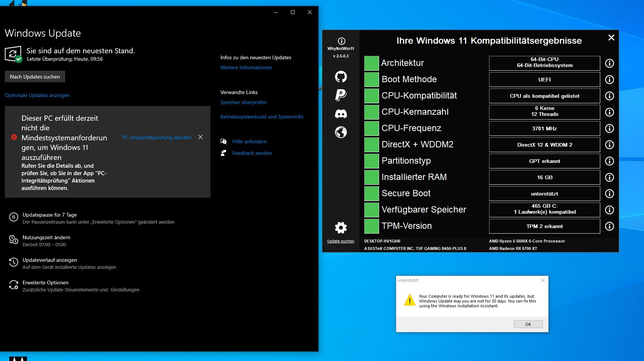The width and height of the screenshot is (644, 361).
Task: Open Speicher überprüfen link
Action: (x=243, y=102)
